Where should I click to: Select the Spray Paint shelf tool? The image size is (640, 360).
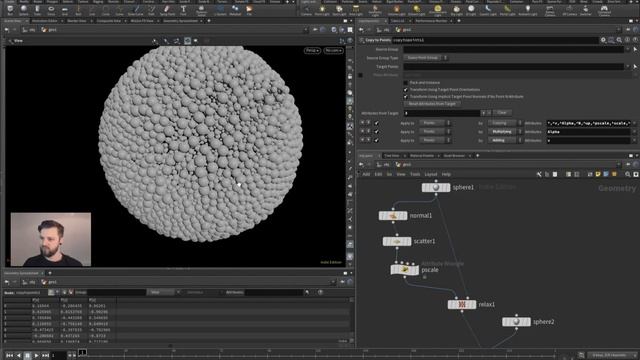[x=167, y=9]
